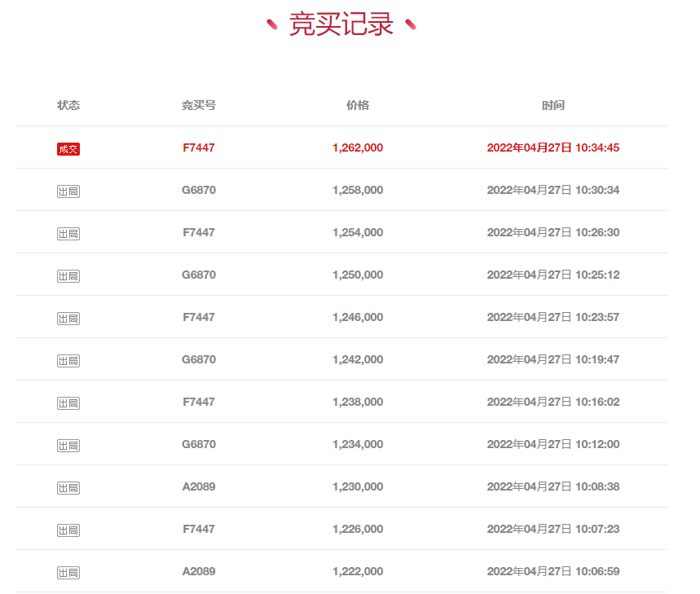This screenshot has height=594, width=700.
Task: Select bidder G6870 in the 1,250,000 row
Action: point(199,275)
